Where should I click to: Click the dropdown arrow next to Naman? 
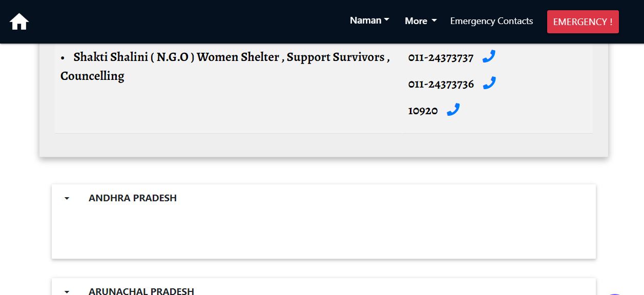387,20
